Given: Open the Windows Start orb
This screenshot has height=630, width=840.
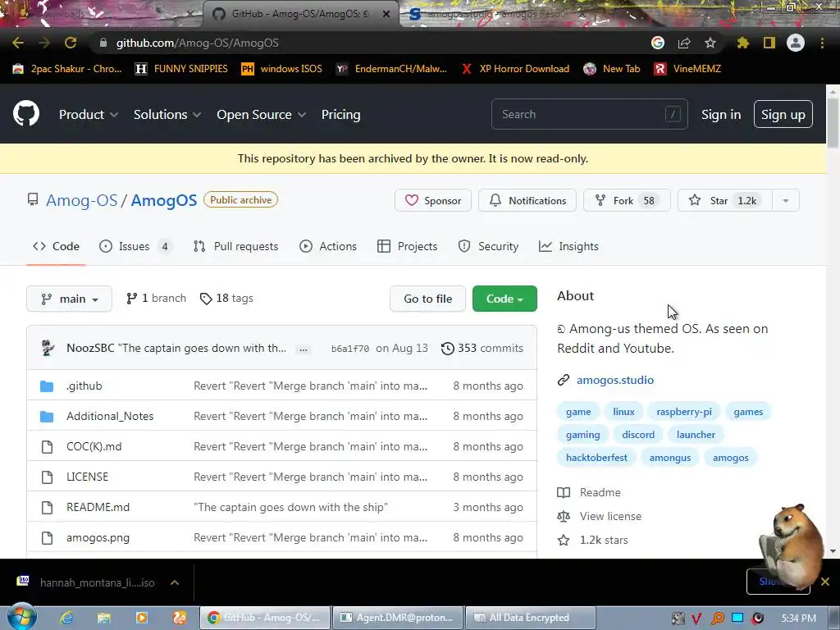Looking at the screenshot, I should pos(21,617).
